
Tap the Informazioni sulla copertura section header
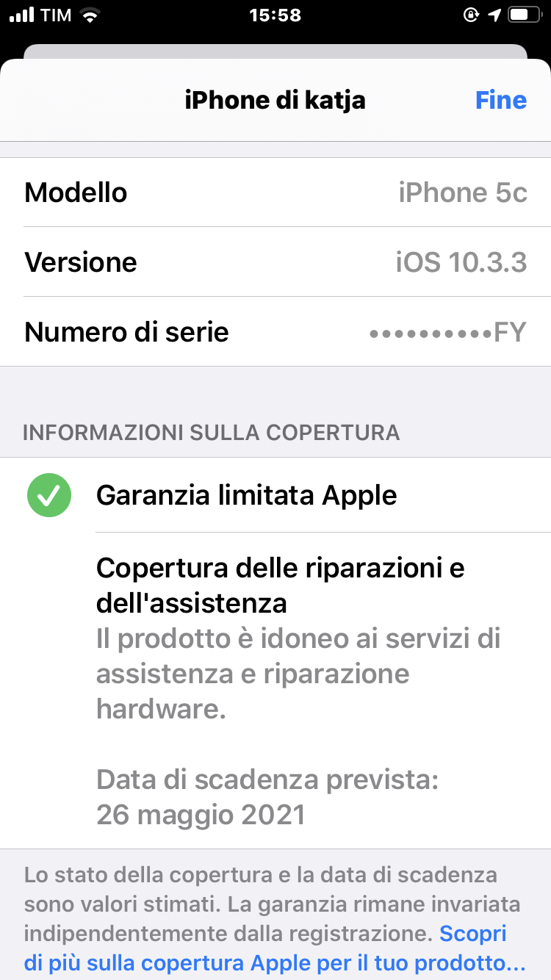(x=212, y=432)
